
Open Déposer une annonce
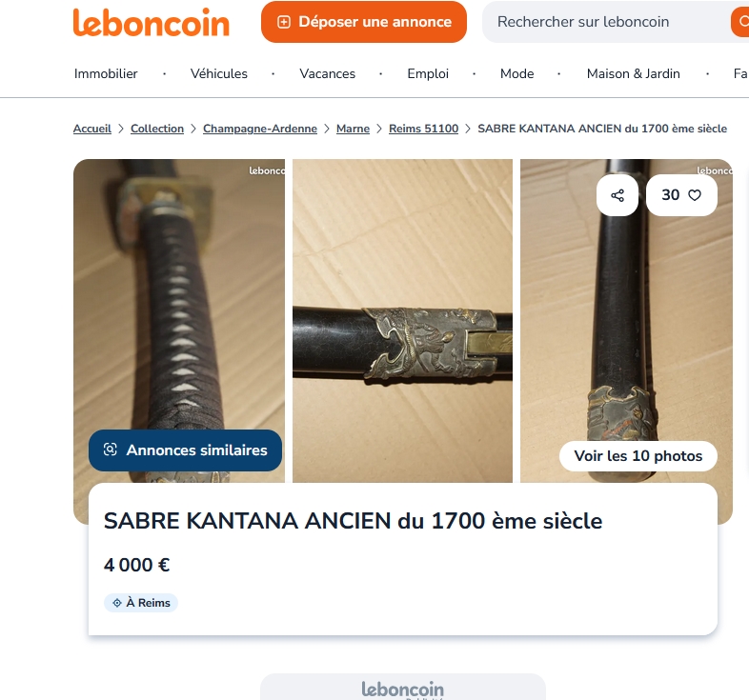[x=363, y=22]
